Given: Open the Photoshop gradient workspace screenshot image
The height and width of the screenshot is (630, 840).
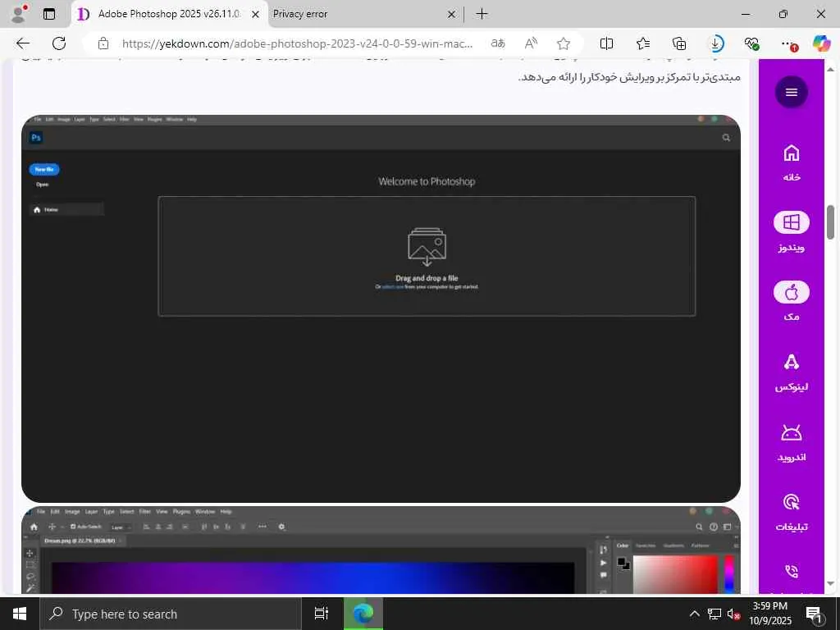Looking at the screenshot, I should [381, 550].
